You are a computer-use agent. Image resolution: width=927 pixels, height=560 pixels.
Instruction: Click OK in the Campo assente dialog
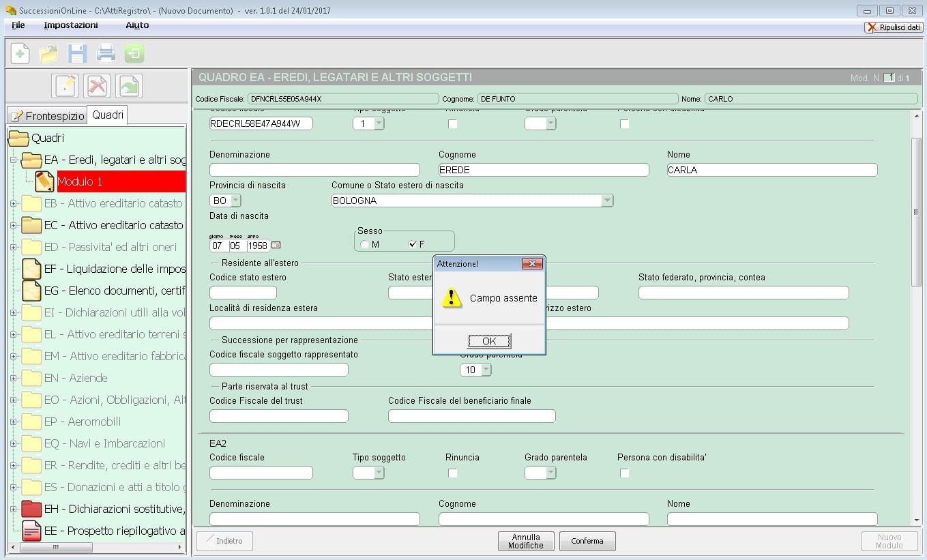point(489,341)
